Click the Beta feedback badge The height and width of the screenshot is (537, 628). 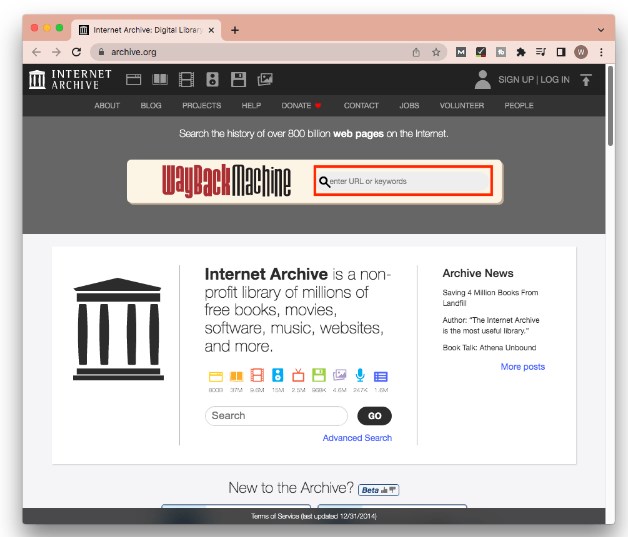(378, 490)
